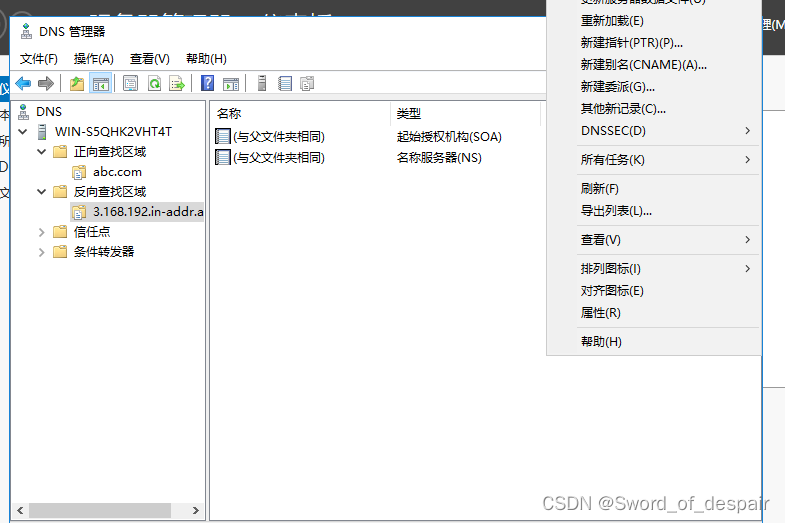Choose 导出列表(L)... in context menu
The image size is (785, 523).
[654, 211]
